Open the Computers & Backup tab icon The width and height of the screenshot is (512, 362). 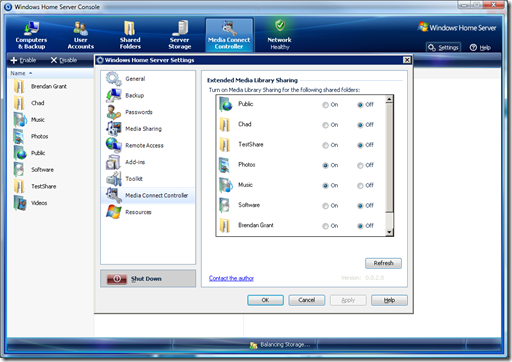point(31,28)
